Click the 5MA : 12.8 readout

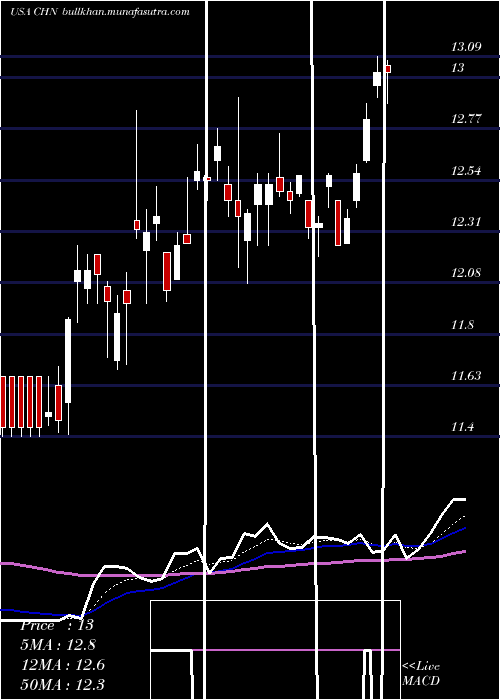(x=58, y=645)
